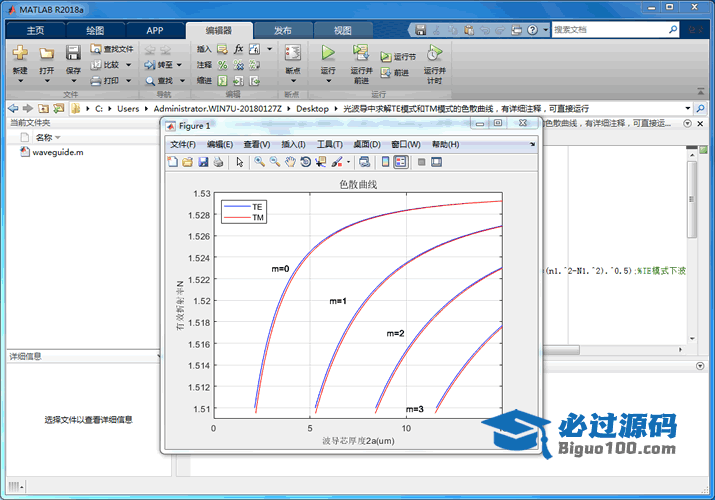The width and height of the screenshot is (715, 500).
Task: Click the 打开 (Open) folder icon
Action: click(x=46, y=53)
